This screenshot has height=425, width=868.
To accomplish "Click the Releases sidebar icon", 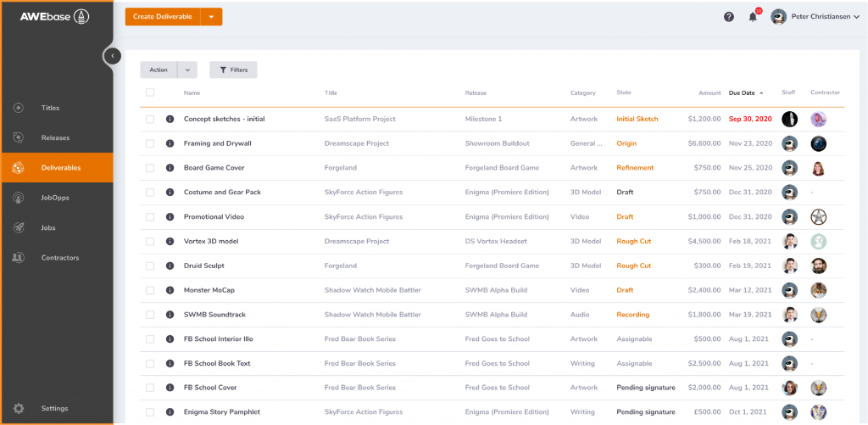I will point(19,137).
